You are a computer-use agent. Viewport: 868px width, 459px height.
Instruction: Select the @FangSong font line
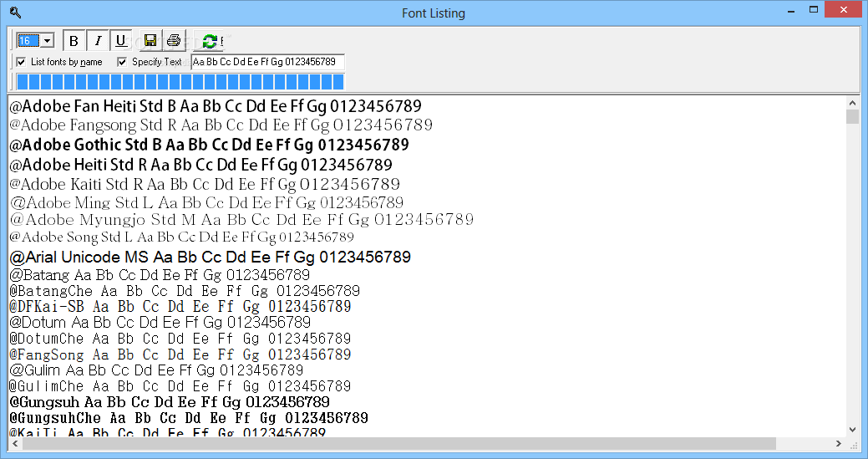coord(180,354)
